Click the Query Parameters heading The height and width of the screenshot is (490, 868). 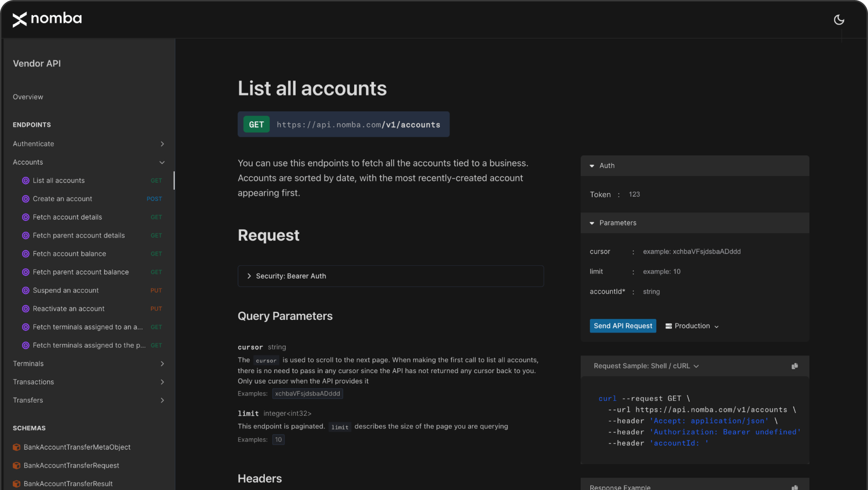point(285,316)
